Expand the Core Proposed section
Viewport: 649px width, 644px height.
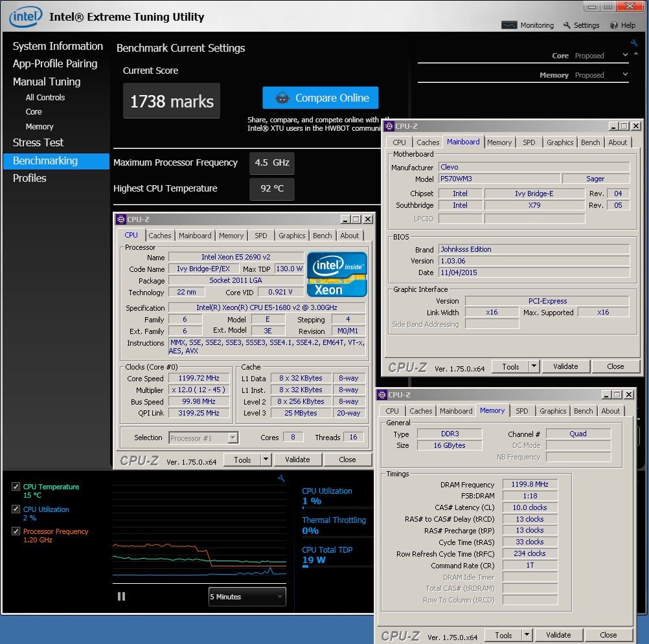625,55
